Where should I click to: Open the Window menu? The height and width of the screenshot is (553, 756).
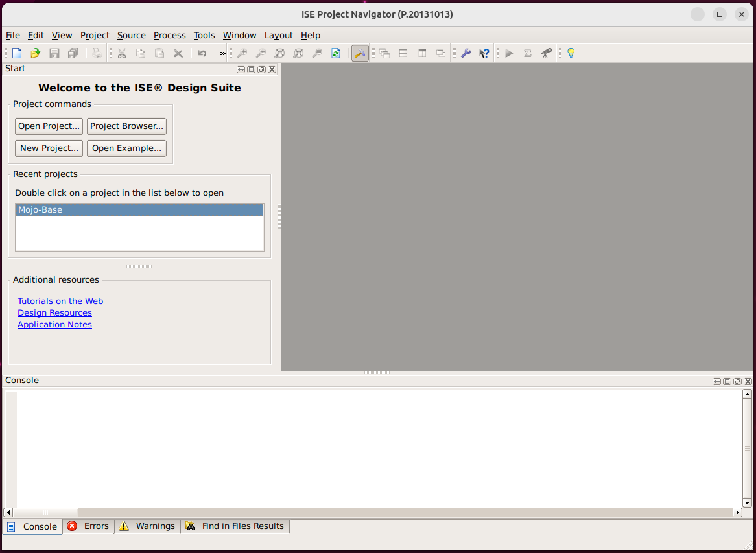[x=240, y=35]
